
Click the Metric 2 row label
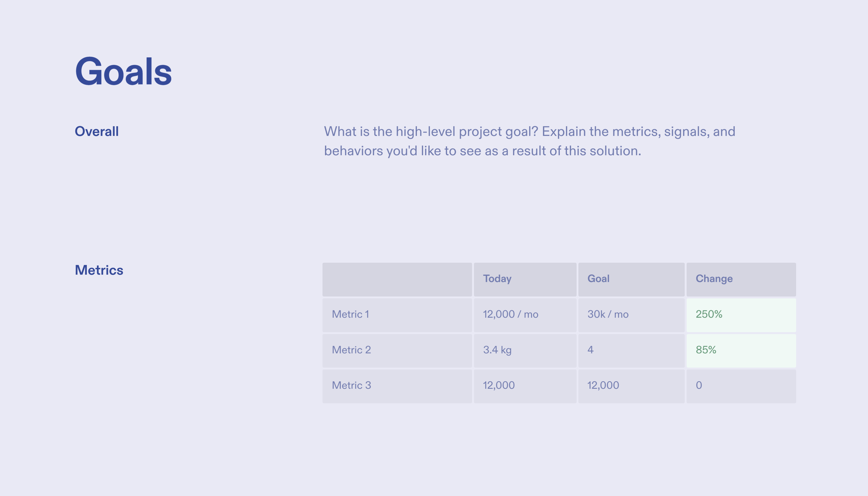click(x=351, y=350)
